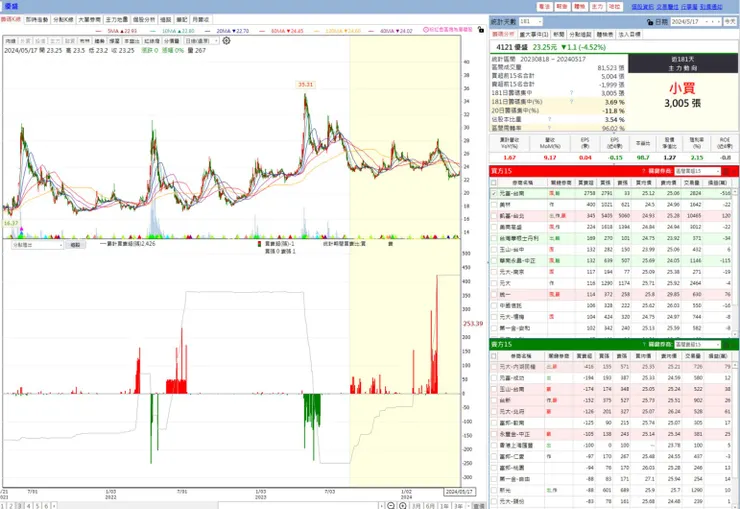Open the 統計天數 181 dropdown
The width and height of the screenshot is (740, 509).
(x=530, y=22)
